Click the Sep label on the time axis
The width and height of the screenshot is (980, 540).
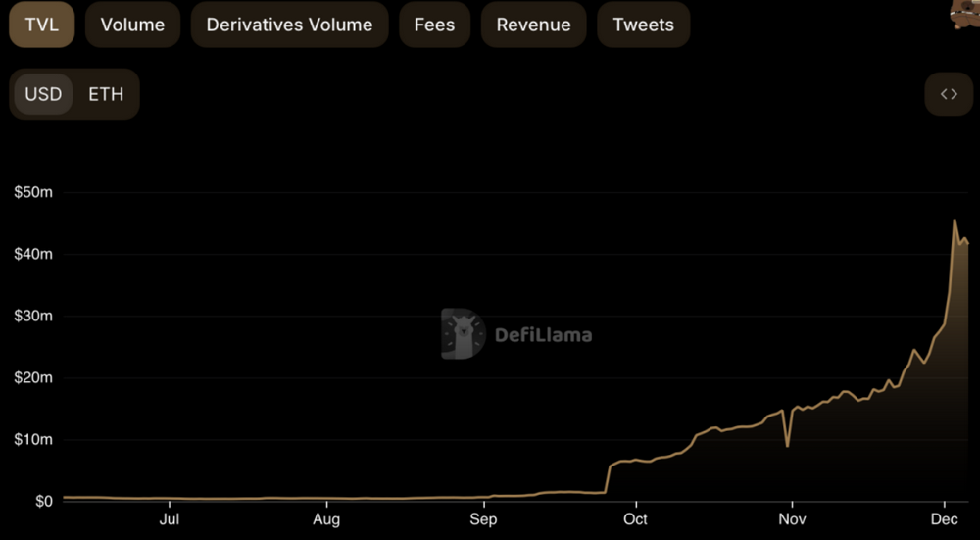pos(483,519)
